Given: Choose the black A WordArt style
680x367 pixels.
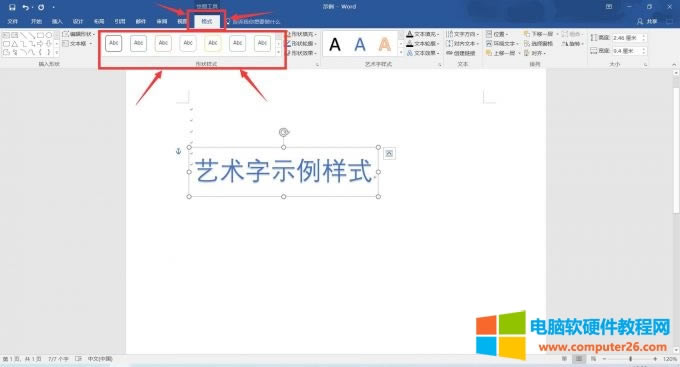Looking at the screenshot, I should pos(335,44).
